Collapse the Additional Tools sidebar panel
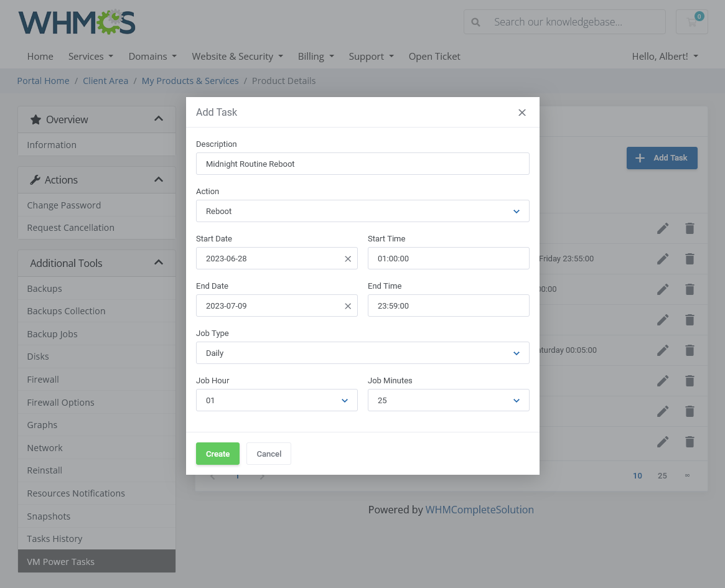725x588 pixels. click(159, 263)
